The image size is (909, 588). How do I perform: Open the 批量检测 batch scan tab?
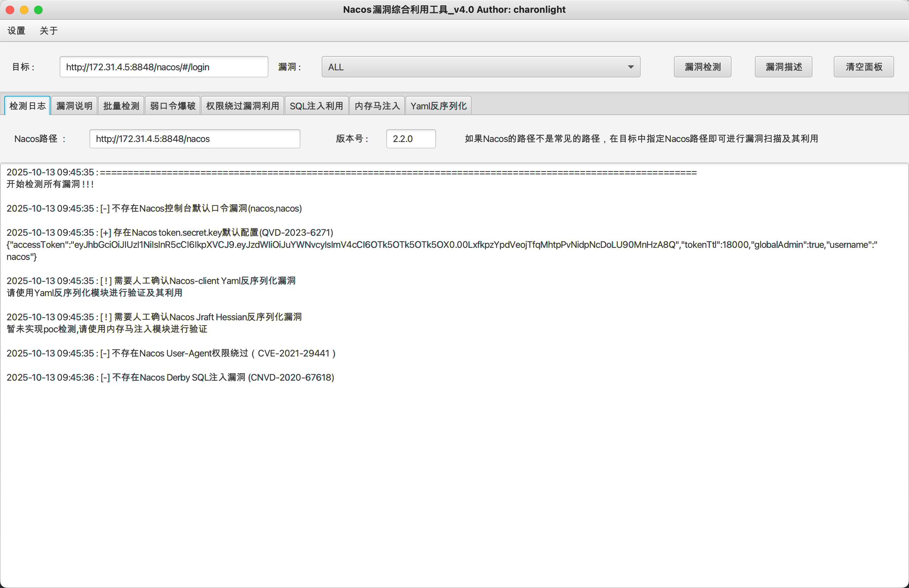point(121,106)
